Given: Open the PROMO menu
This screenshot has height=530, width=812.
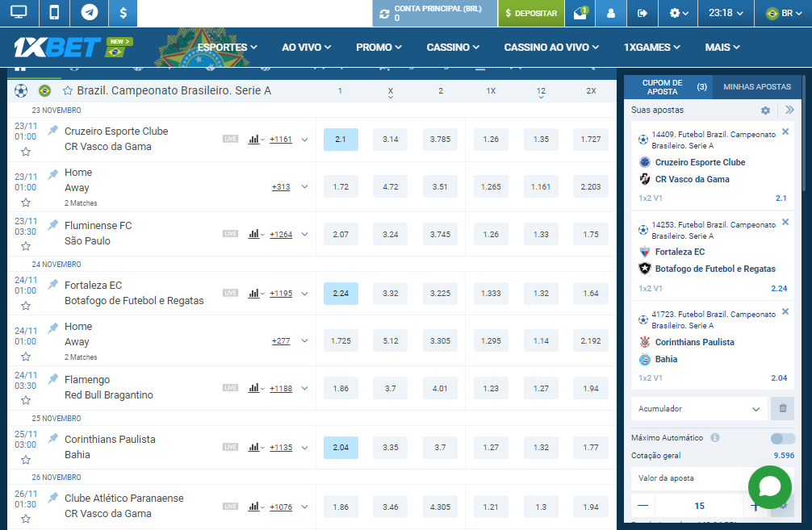Looking at the screenshot, I should (379, 47).
